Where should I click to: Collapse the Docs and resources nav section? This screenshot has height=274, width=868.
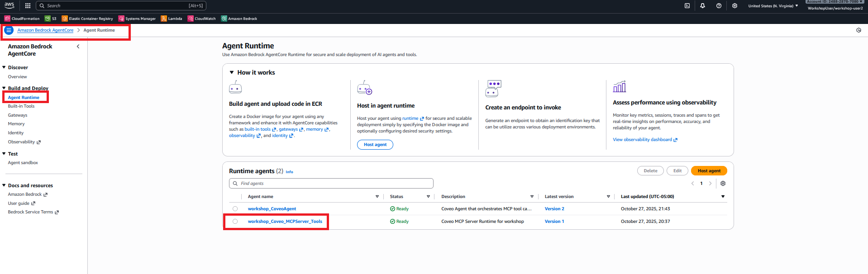click(4, 185)
